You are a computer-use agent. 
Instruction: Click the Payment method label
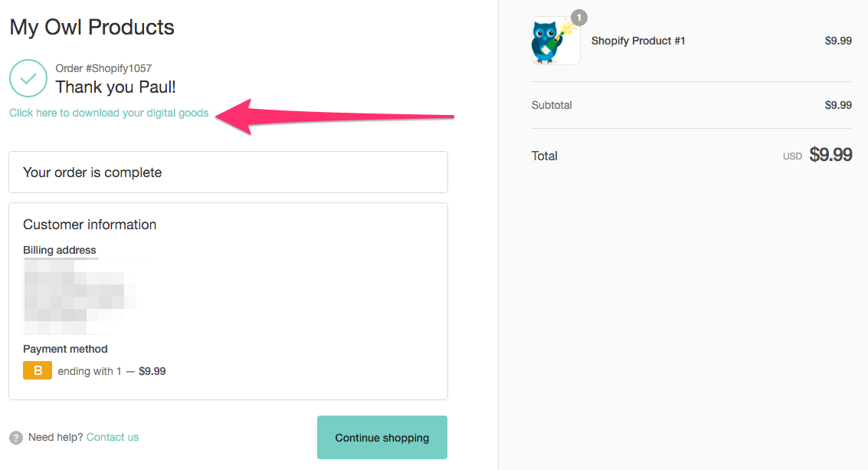65,349
